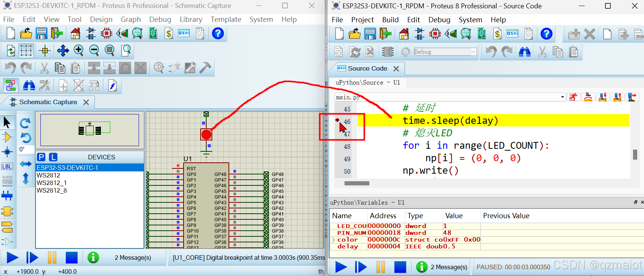644x276 pixels.
Task: Click Paste clipboard icon in Source Code toolbar
Action: click(x=573, y=52)
